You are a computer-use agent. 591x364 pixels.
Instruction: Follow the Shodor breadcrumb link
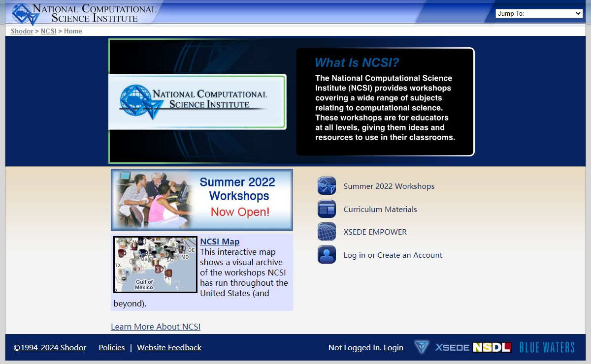(22, 31)
